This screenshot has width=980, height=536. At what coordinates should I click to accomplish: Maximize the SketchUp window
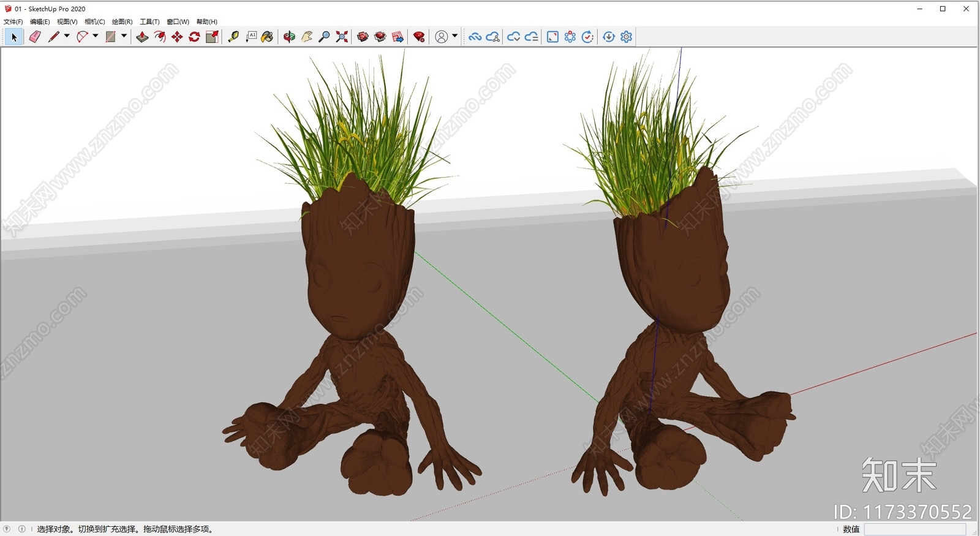pos(943,9)
